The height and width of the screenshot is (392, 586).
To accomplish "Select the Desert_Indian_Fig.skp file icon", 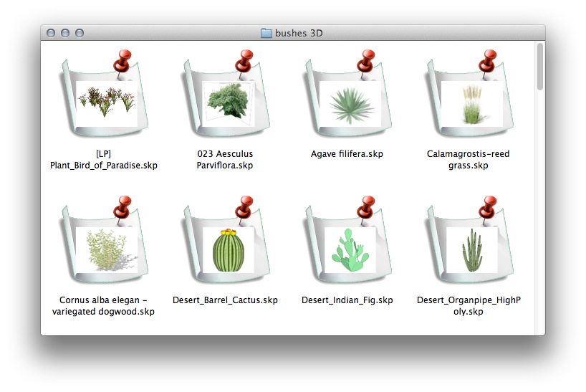I will [347, 239].
